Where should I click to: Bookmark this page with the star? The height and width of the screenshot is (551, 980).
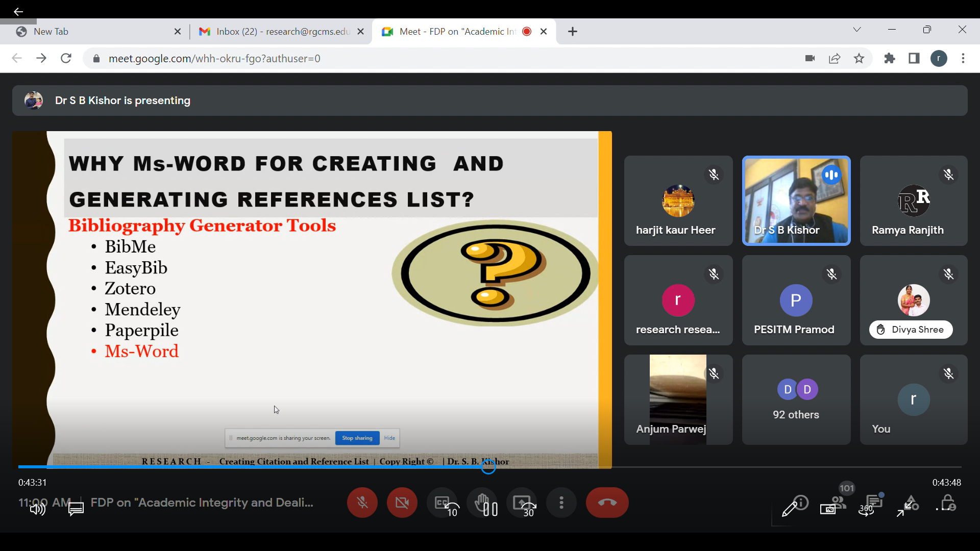click(859, 58)
